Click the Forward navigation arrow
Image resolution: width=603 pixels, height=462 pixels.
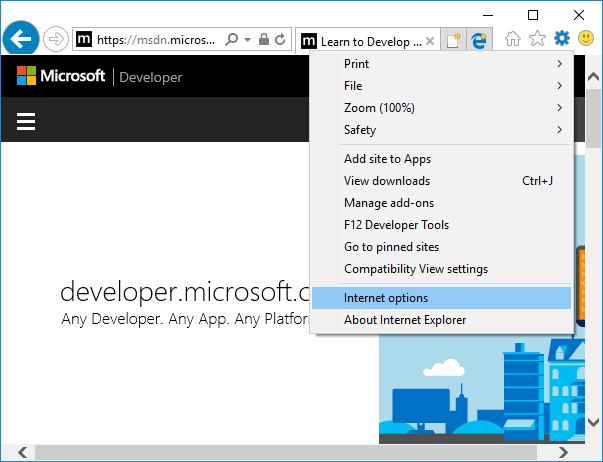[56, 39]
